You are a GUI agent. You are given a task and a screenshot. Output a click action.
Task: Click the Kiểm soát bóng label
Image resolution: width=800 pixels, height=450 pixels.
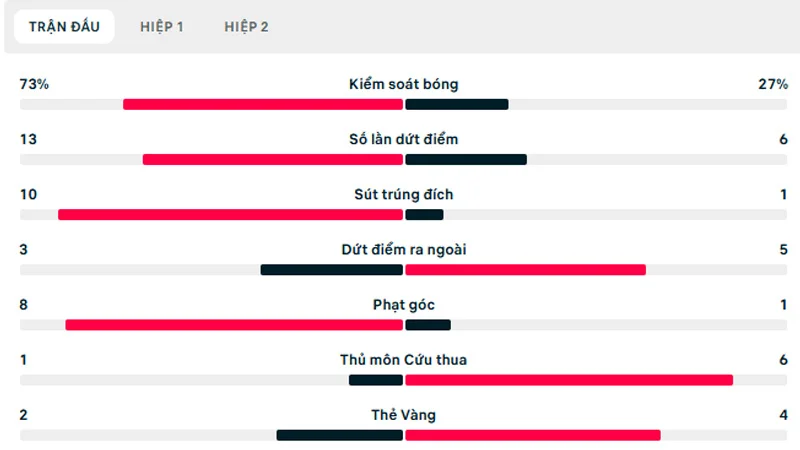pyautogui.click(x=404, y=85)
